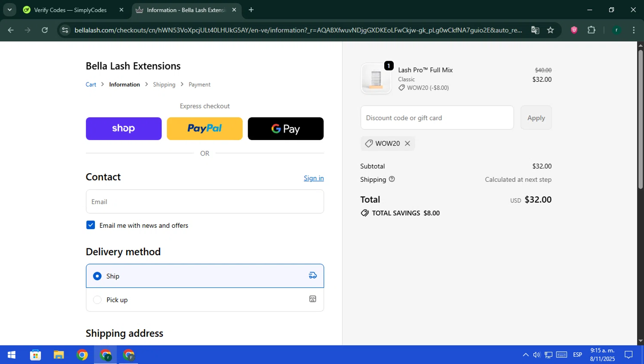
Task: Open the Chrome profile avatar
Action: coord(616,30)
